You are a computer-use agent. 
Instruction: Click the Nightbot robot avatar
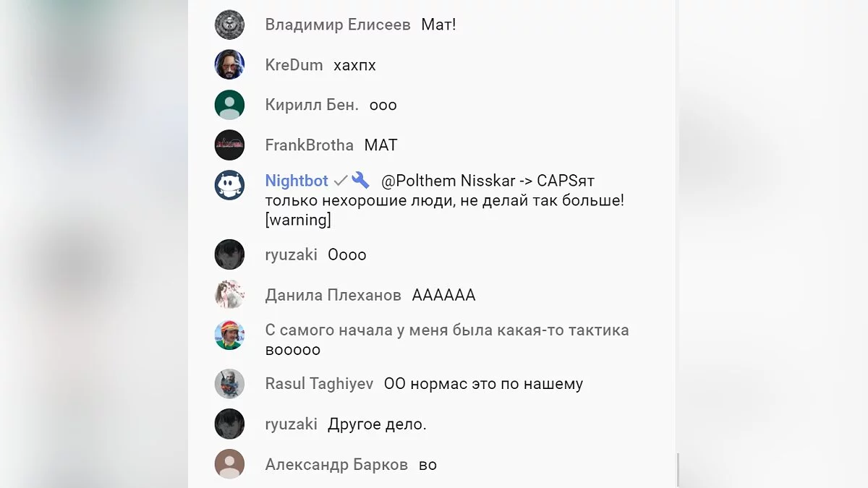coord(229,185)
